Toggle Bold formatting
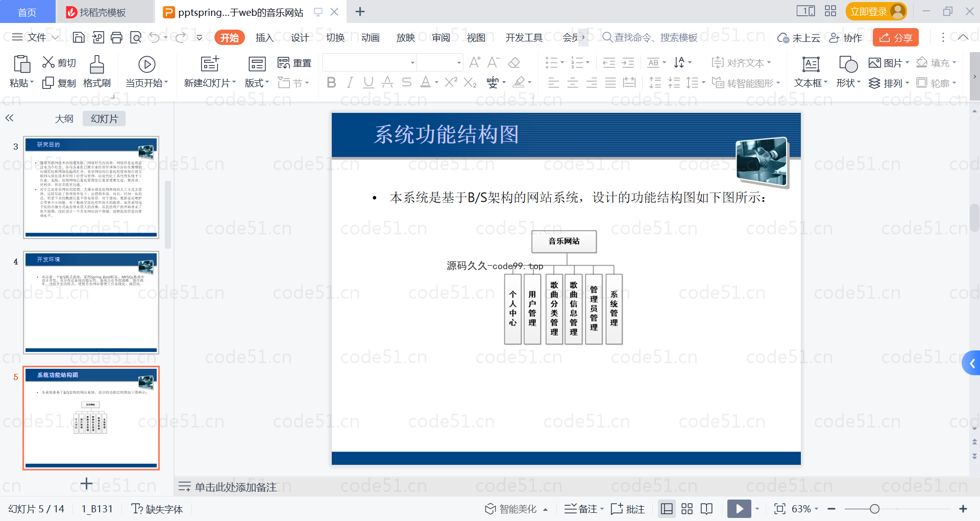Screen dimensions: 980x521 click(x=331, y=82)
